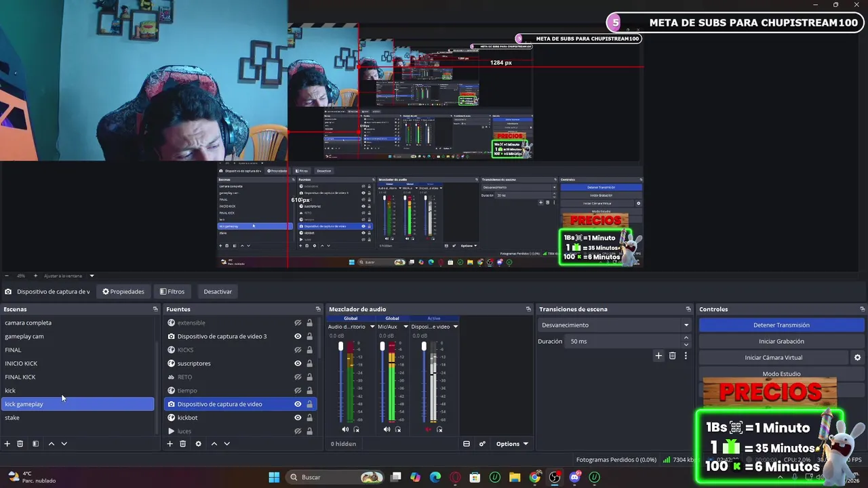Select the stake scene

77,418
